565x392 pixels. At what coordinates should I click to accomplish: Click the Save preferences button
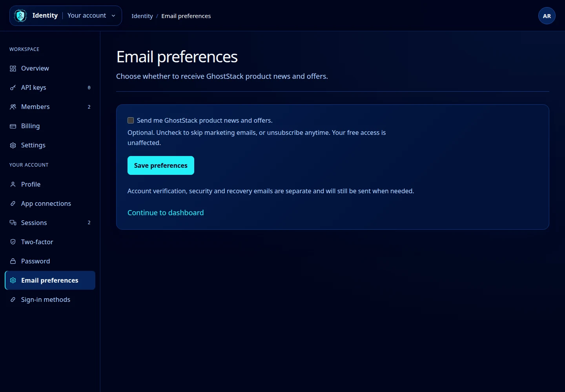tap(161, 165)
